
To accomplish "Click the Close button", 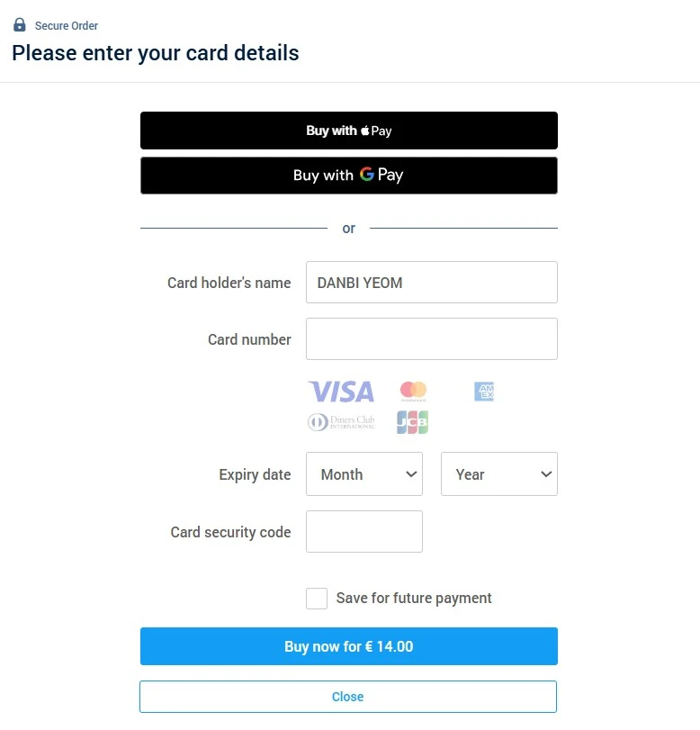I will 348,697.
